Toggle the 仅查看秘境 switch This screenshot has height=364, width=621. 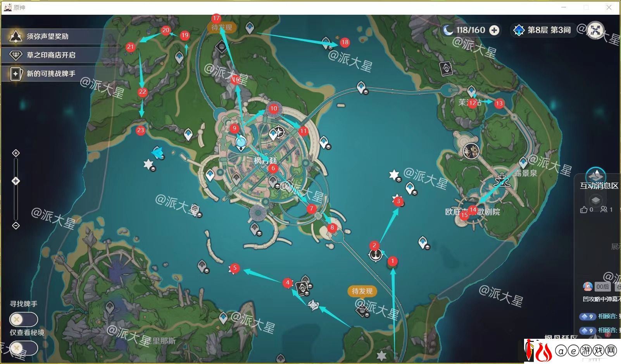pyautogui.click(x=24, y=348)
